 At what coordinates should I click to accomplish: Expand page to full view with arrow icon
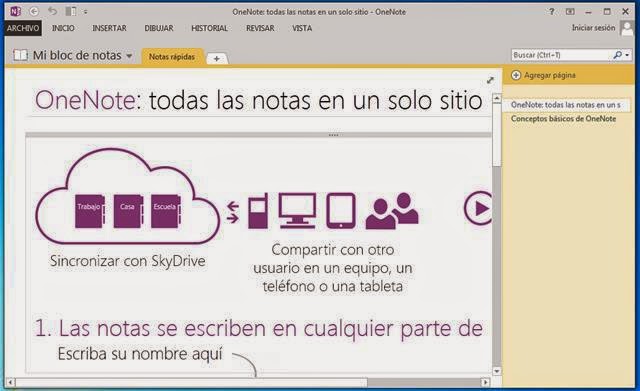pos(490,80)
